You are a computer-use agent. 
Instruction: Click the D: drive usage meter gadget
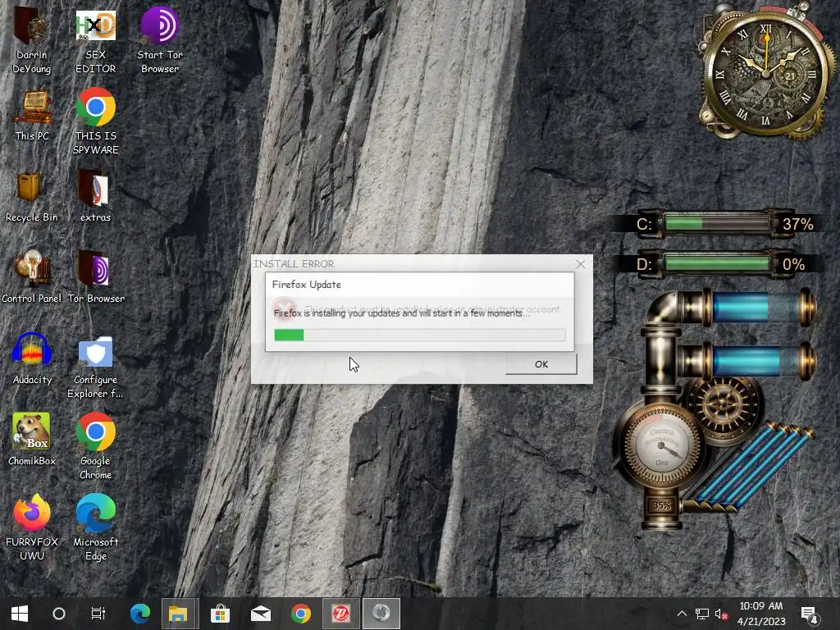pos(718,264)
